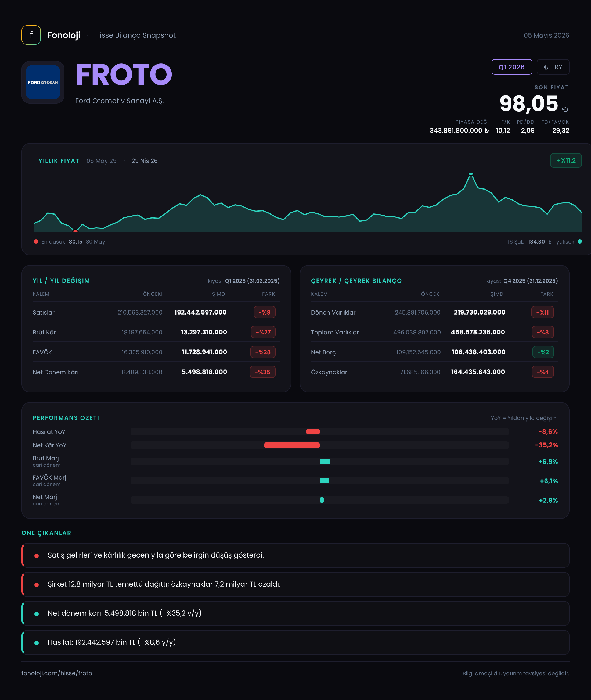The width and height of the screenshot is (591, 700).
Task: Click the Net Marj teal bar
Action: pos(322,500)
